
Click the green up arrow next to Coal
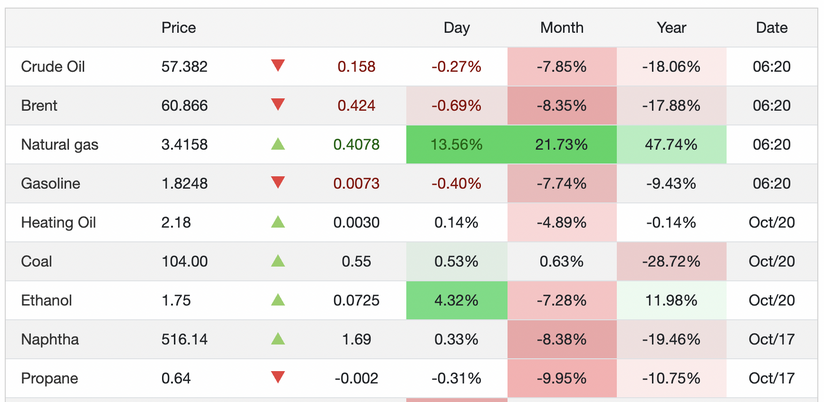pos(278,261)
